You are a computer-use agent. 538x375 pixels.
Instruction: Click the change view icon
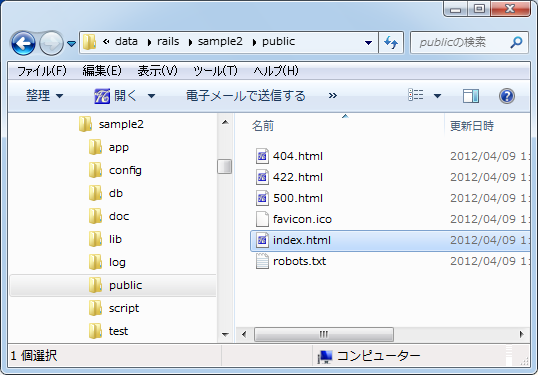tap(416, 95)
